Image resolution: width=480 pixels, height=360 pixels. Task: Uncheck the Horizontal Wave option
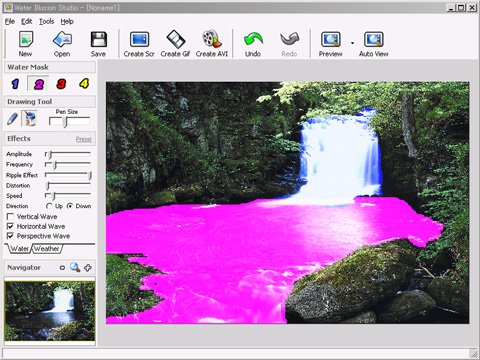(10, 226)
